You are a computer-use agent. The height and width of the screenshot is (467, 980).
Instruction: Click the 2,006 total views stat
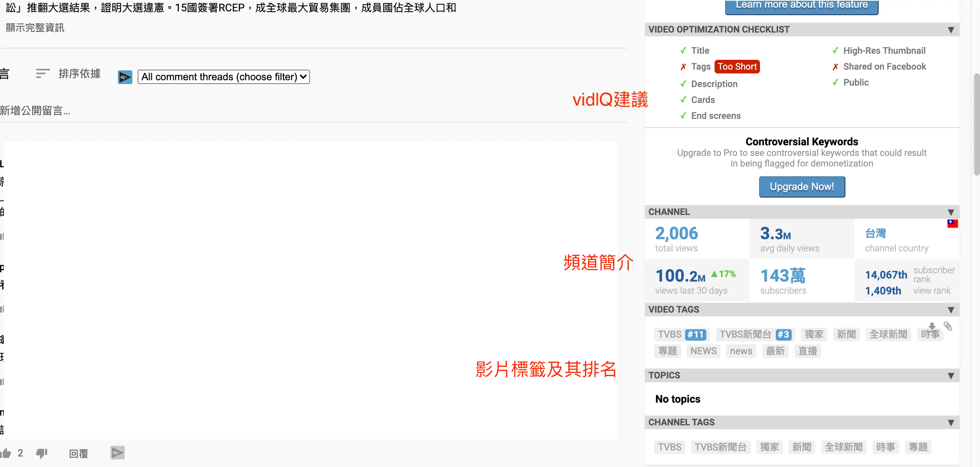[676, 233]
